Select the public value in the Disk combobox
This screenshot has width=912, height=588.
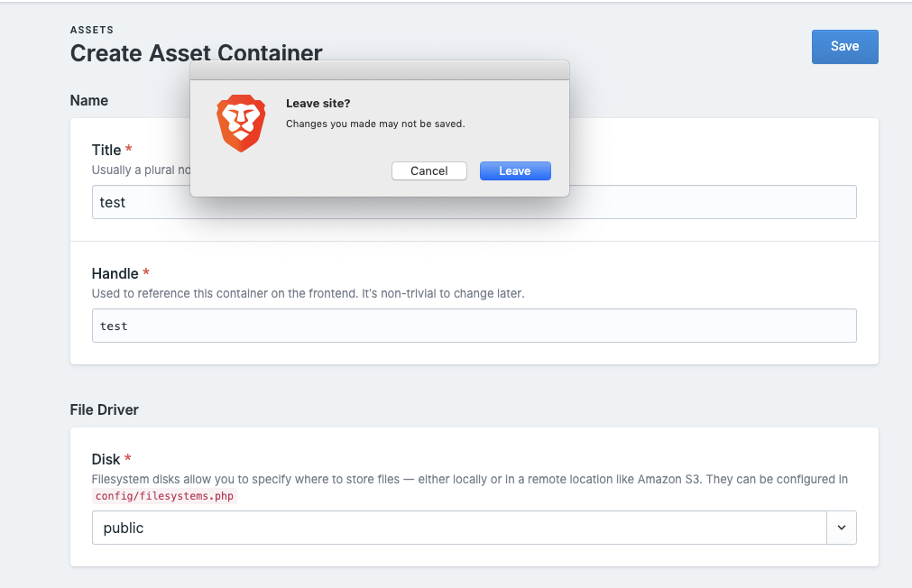[123, 528]
